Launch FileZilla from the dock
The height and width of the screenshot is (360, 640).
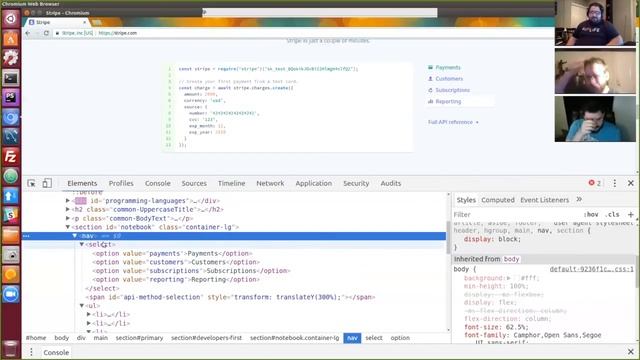[x=11, y=157]
